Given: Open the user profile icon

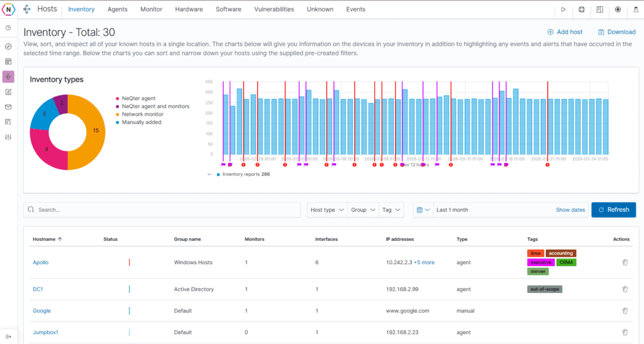Looking at the screenshot, I should 636,9.
